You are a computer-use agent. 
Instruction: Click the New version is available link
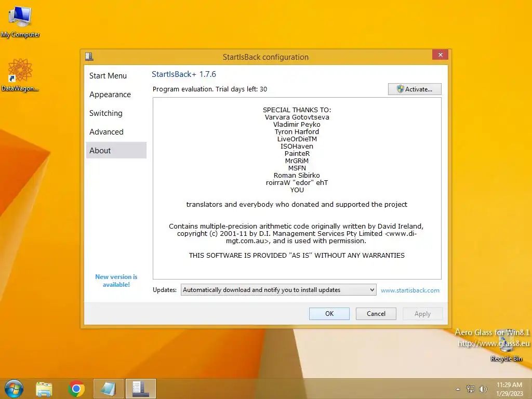click(x=116, y=281)
